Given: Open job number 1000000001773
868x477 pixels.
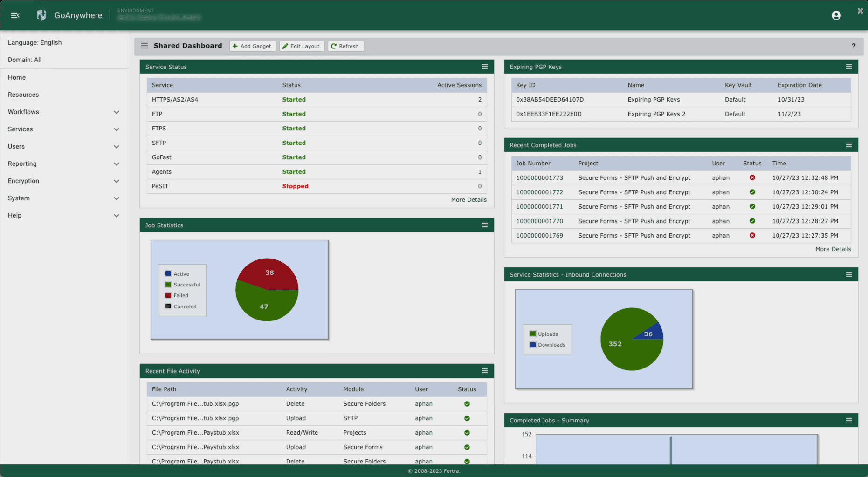Looking at the screenshot, I should 539,177.
